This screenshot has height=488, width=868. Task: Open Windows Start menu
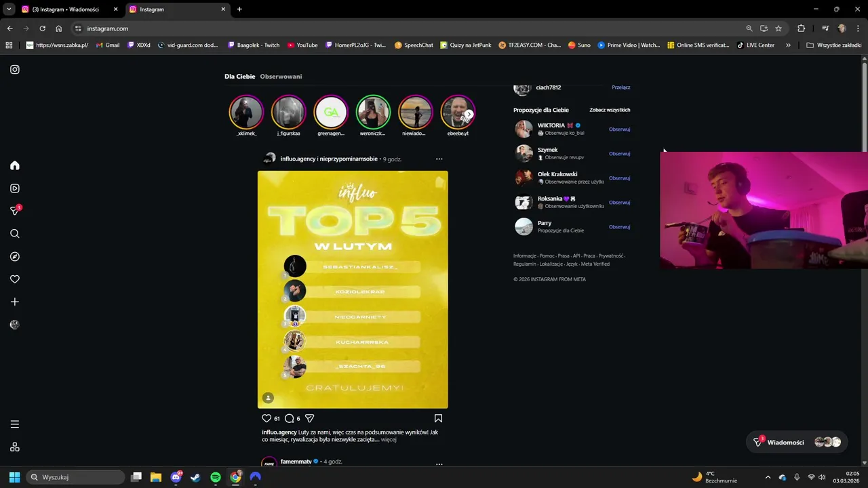(14, 477)
